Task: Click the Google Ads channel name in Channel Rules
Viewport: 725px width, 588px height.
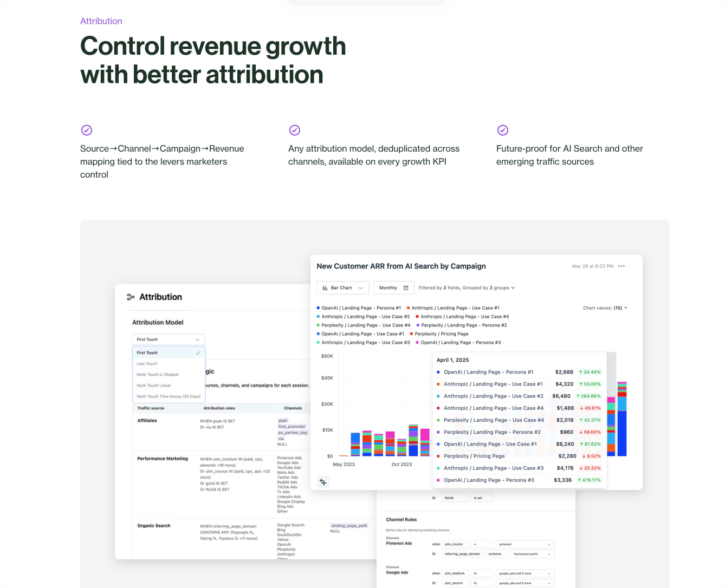Action: (397, 572)
